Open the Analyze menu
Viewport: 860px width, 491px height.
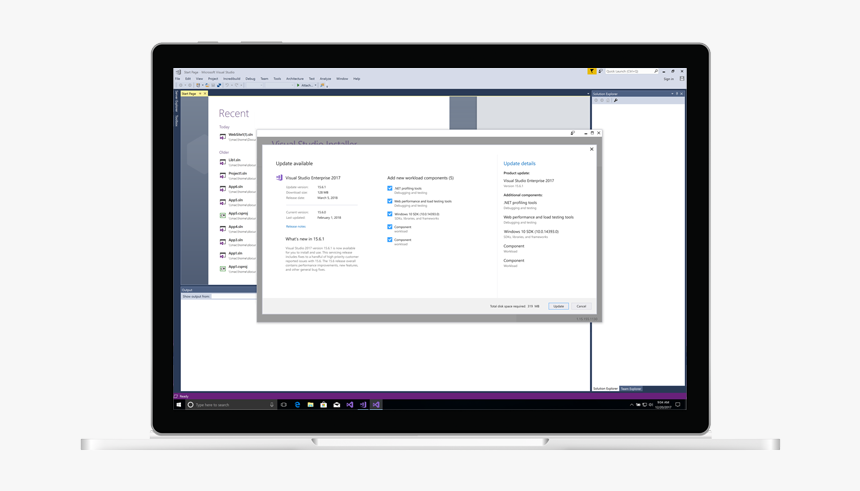click(325, 78)
